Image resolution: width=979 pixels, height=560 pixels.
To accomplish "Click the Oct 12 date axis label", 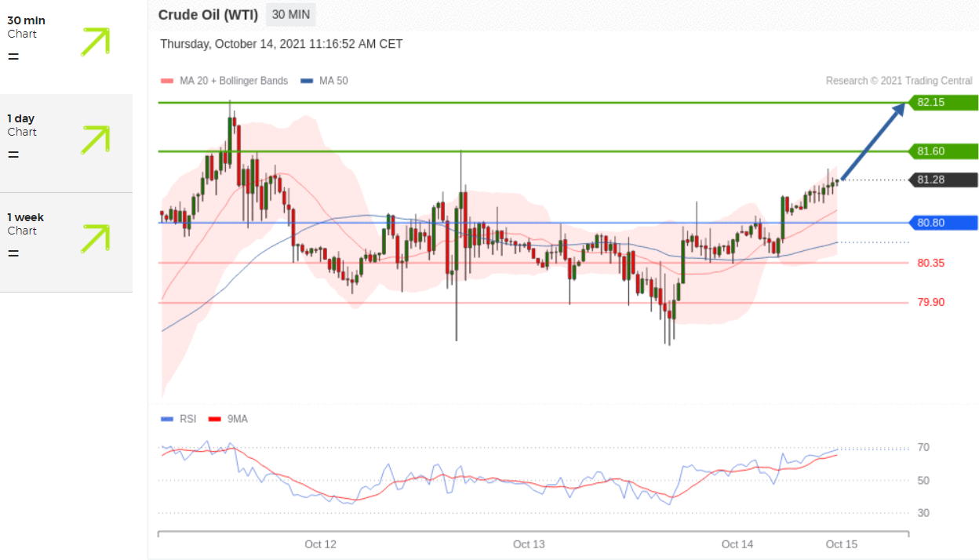I will 320,544.
